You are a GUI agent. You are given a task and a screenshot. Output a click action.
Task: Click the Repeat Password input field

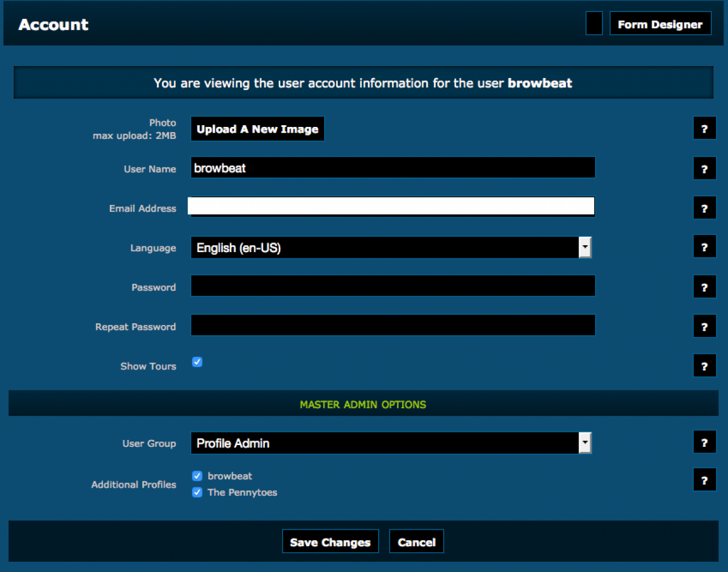click(x=393, y=325)
